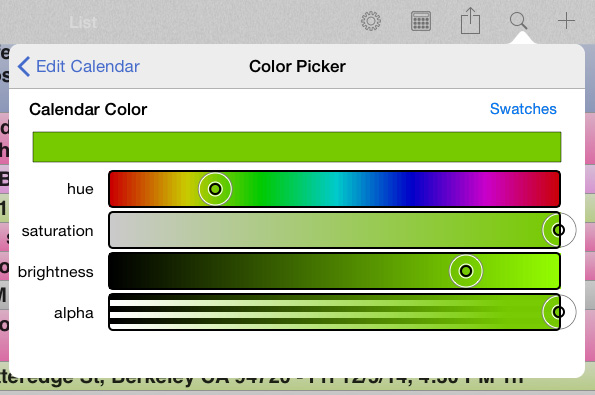Open the calendar grid view icon

click(420, 21)
